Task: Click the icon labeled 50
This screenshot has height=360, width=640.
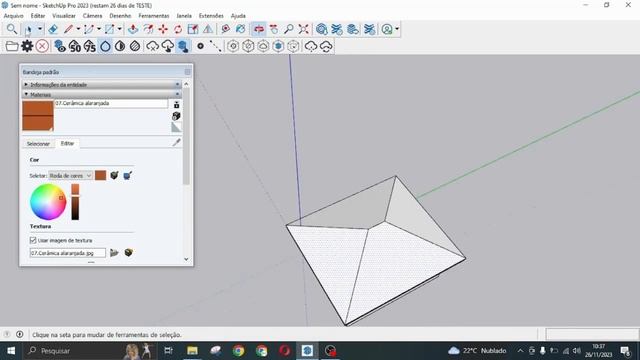Action: point(75,46)
